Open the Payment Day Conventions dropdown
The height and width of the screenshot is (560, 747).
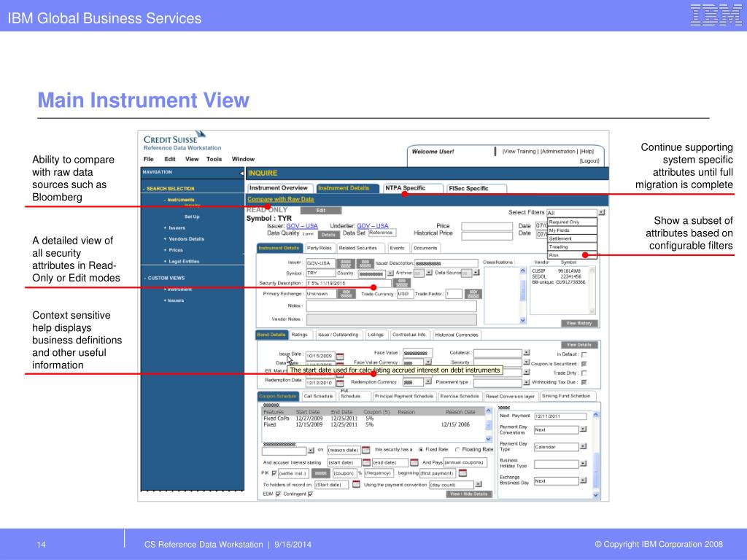583,429
